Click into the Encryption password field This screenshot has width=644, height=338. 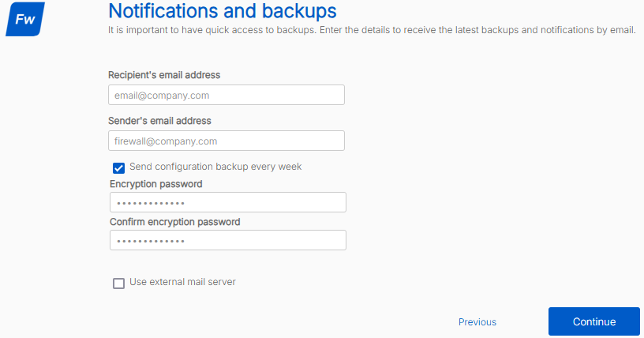228,203
